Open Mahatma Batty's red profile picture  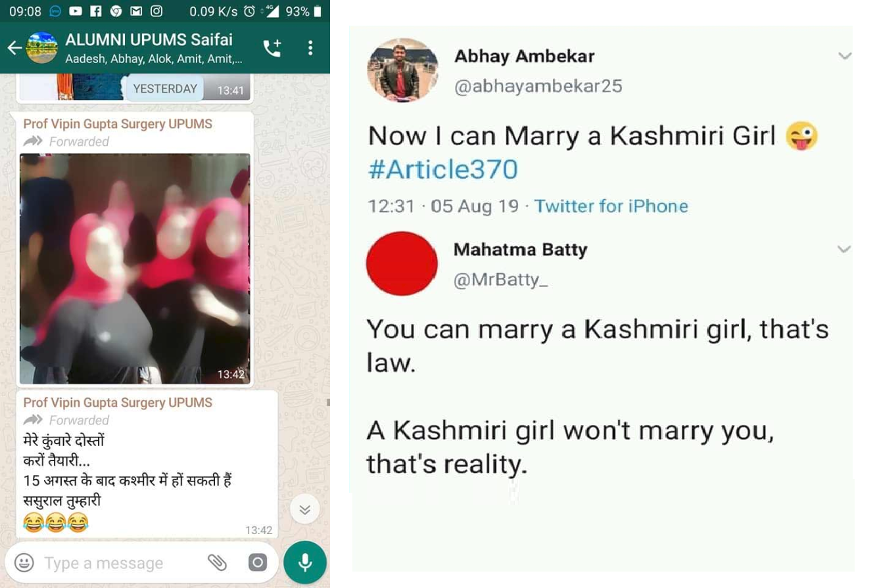(402, 263)
